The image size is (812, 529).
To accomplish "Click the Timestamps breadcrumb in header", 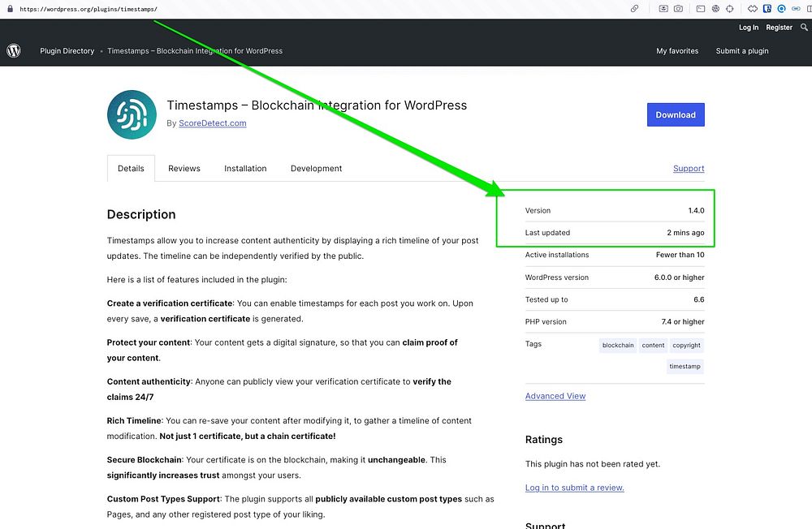I will [195, 51].
